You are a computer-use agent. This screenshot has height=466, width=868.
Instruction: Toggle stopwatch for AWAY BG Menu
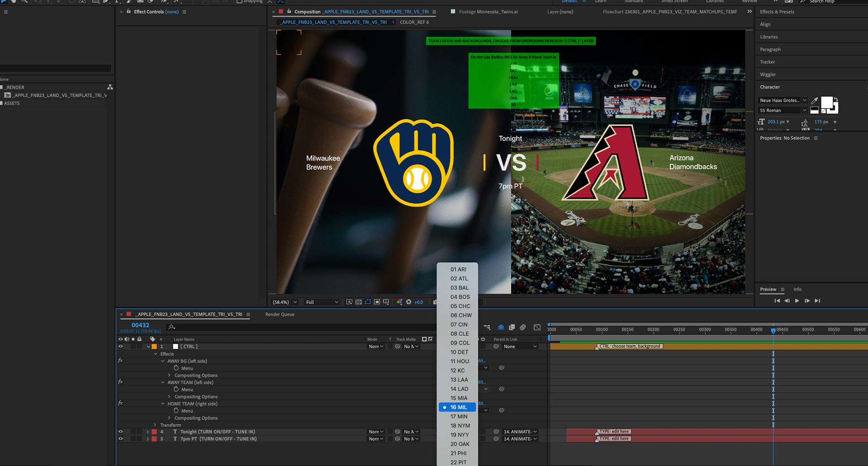[176, 368]
